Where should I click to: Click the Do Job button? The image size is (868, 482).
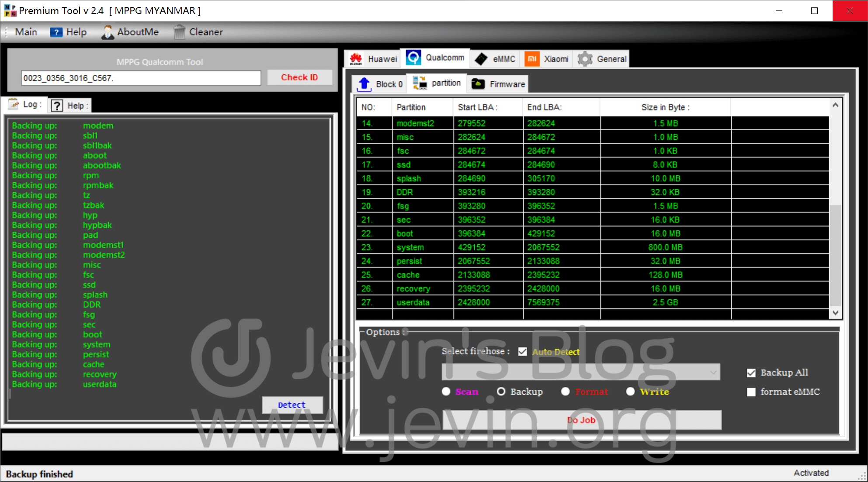pos(581,420)
